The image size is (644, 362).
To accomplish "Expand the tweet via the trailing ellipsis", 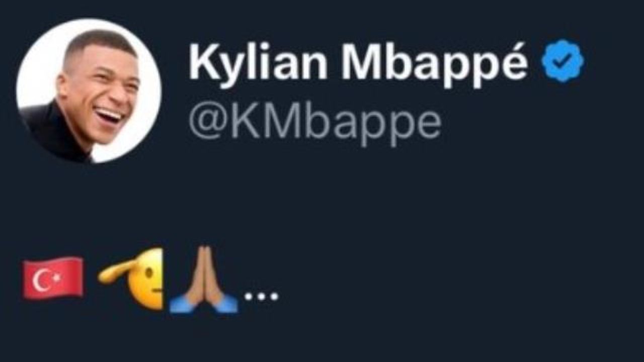I will [261, 297].
